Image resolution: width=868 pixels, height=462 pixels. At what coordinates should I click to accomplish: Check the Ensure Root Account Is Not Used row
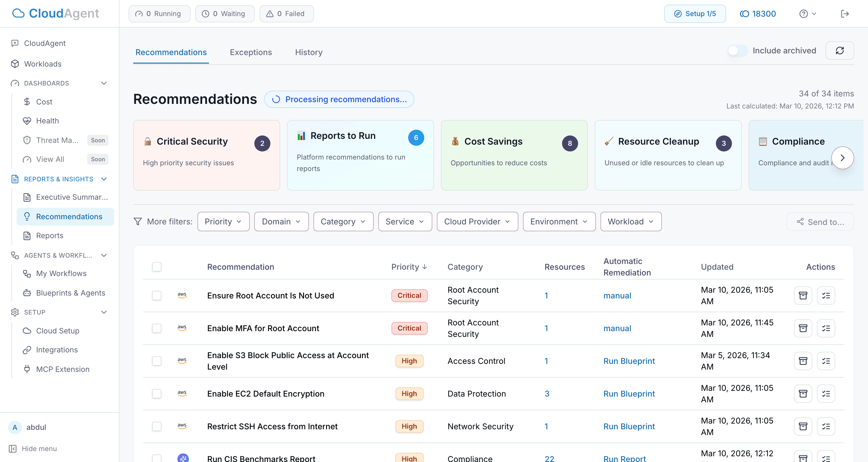(157, 296)
